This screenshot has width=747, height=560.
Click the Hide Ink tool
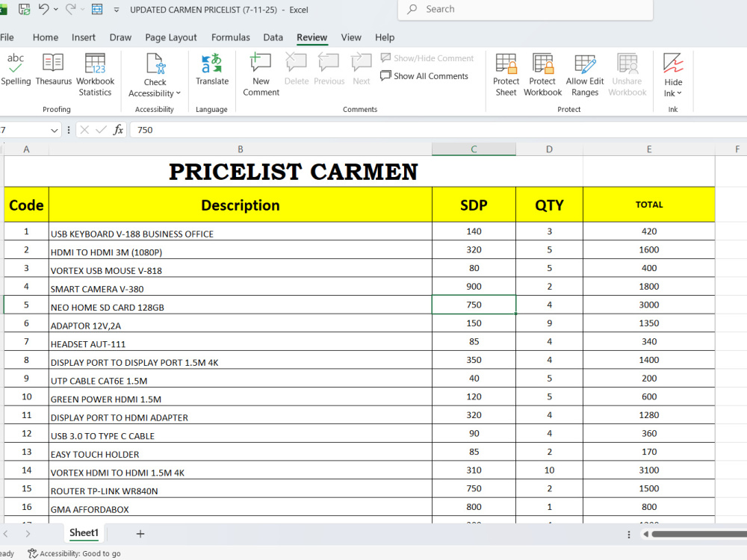pos(673,75)
